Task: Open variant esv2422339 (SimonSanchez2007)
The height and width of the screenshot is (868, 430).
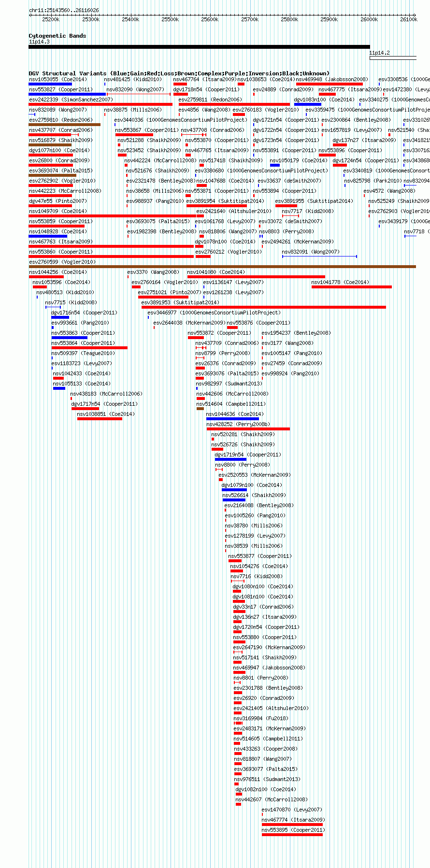Action: tap(71, 100)
